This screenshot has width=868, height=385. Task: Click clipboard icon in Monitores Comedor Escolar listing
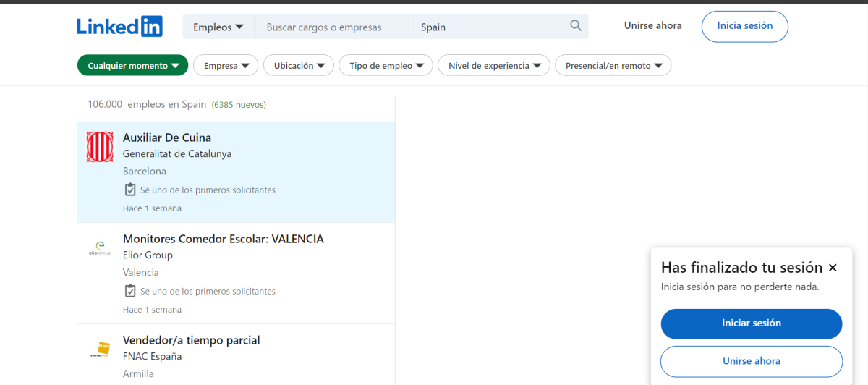click(130, 291)
